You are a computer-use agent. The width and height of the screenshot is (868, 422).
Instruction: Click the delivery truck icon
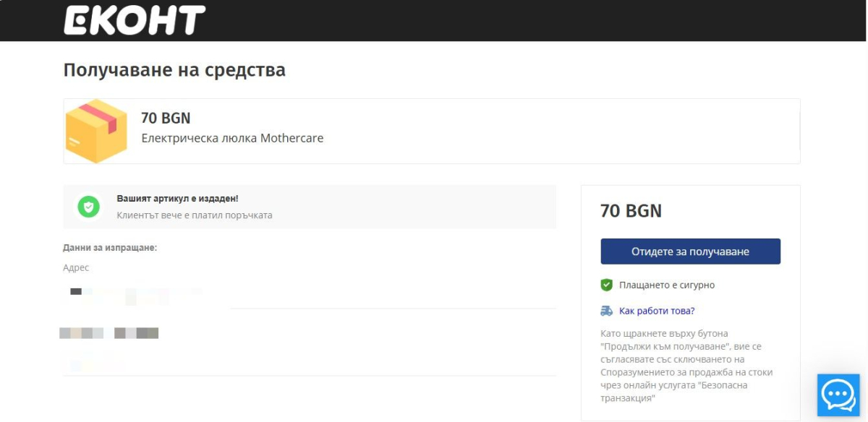tap(607, 311)
